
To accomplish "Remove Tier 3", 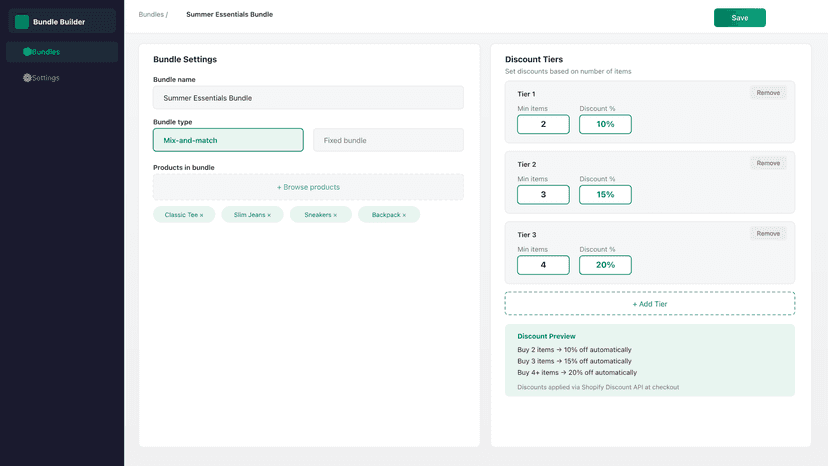I will tap(768, 233).
